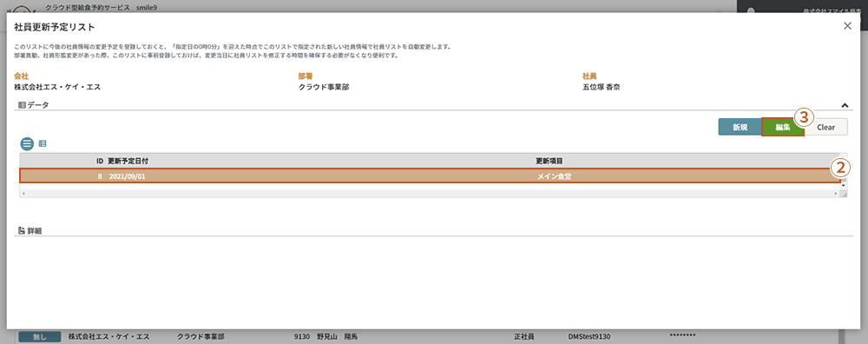Image resolution: width=868 pixels, height=344 pixels.
Task: Click the small table view icon
Action: (x=42, y=143)
